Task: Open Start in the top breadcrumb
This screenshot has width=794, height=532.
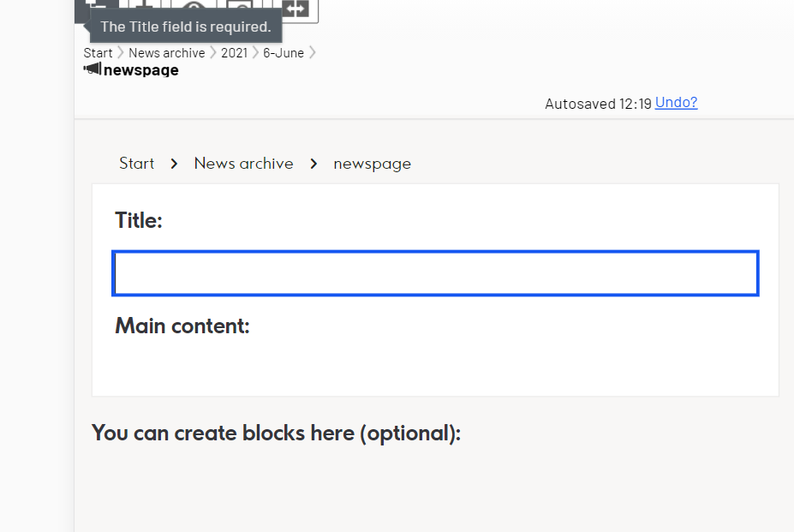Action: pos(98,53)
